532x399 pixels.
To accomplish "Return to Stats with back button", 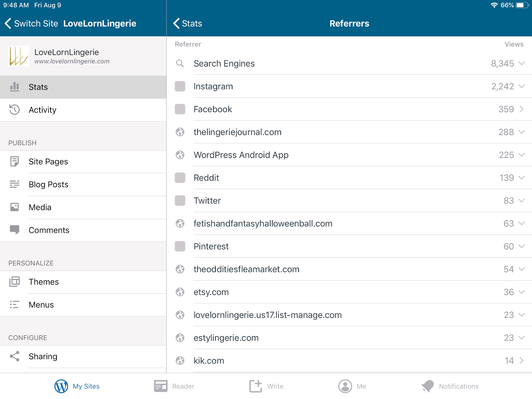I will 188,24.
